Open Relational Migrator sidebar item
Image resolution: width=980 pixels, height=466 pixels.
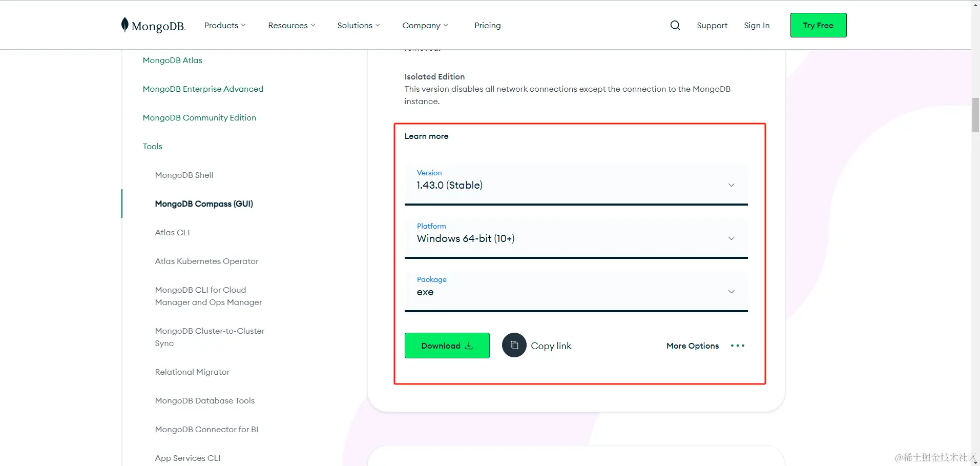tap(192, 372)
